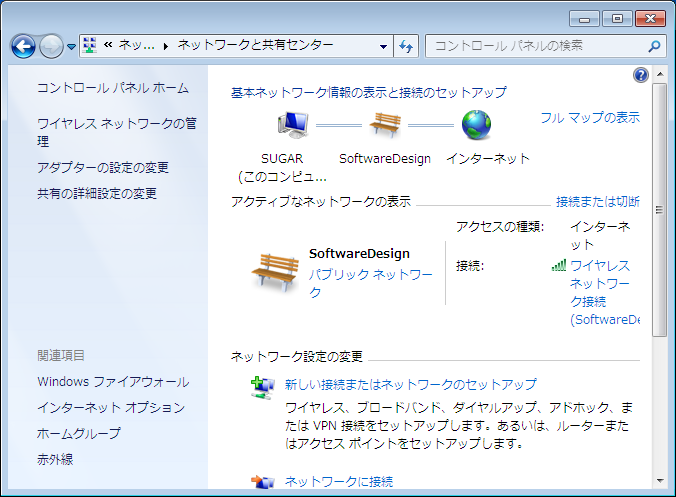Image resolution: width=676 pixels, height=497 pixels.
Task: Click the refresh button beside address bar
Action: 406,46
